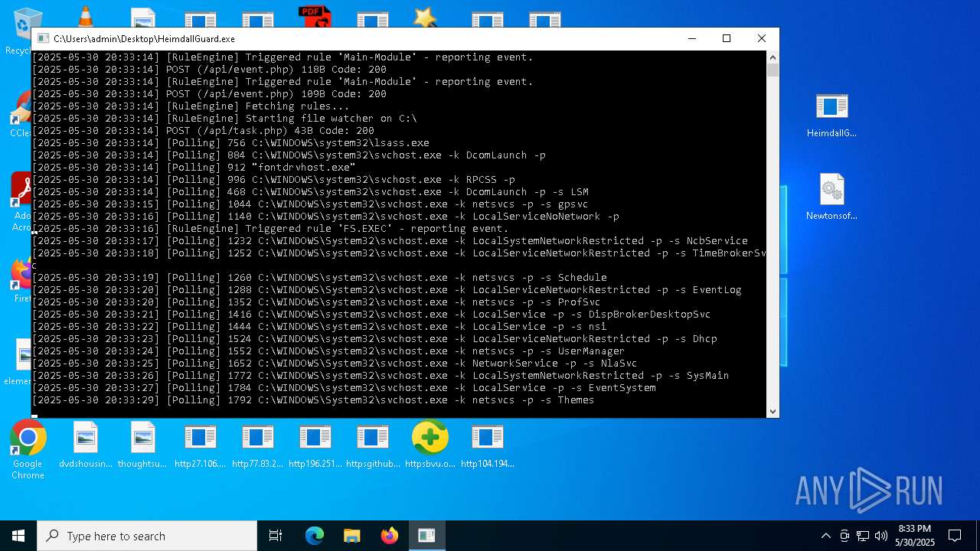Click the console scrollbar down arrow
980x551 pixels.
click(x=773, y=411)
